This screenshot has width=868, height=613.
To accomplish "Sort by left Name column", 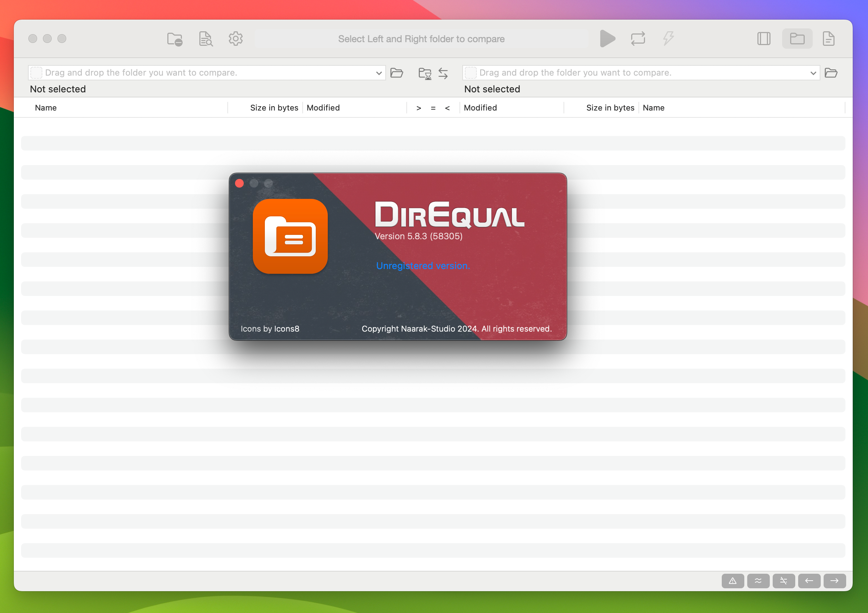I will click(46, 108).
